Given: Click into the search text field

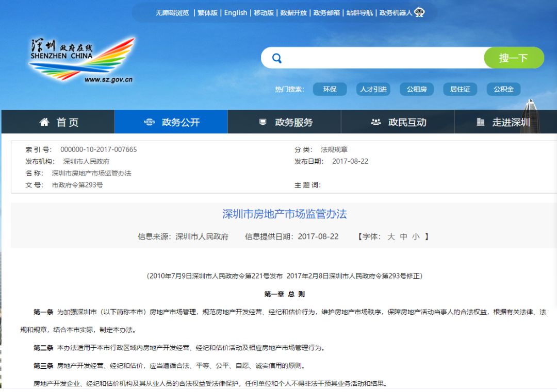Looking at the screenshot, I should [382, 58].
